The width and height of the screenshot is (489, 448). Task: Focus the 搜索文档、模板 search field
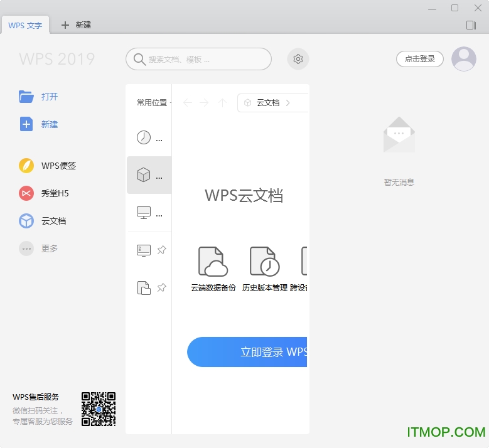(198, 59)
